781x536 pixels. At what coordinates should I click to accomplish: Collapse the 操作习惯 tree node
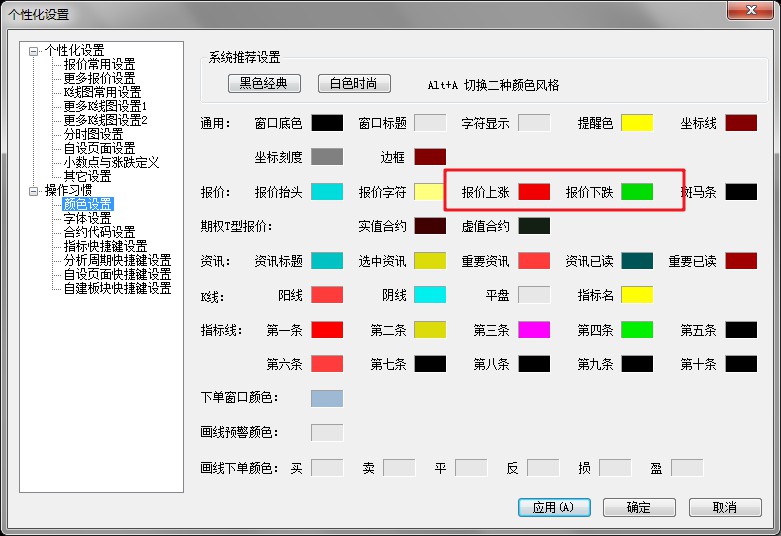point(34,191)
